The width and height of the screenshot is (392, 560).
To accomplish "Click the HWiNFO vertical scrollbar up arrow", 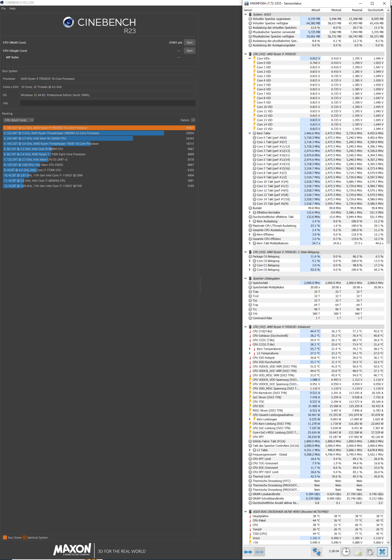I will (x=388, y=10).
